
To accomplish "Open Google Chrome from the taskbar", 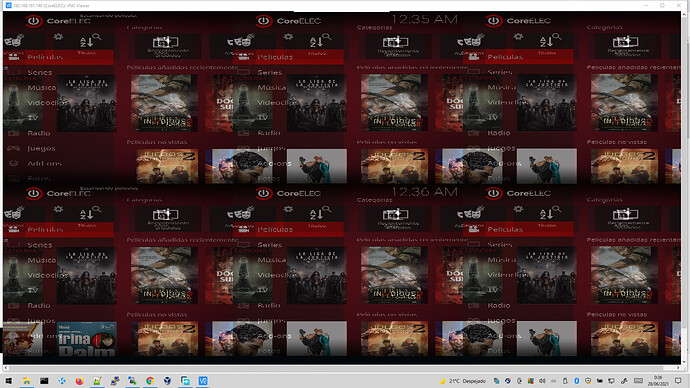I will (150, 381).
